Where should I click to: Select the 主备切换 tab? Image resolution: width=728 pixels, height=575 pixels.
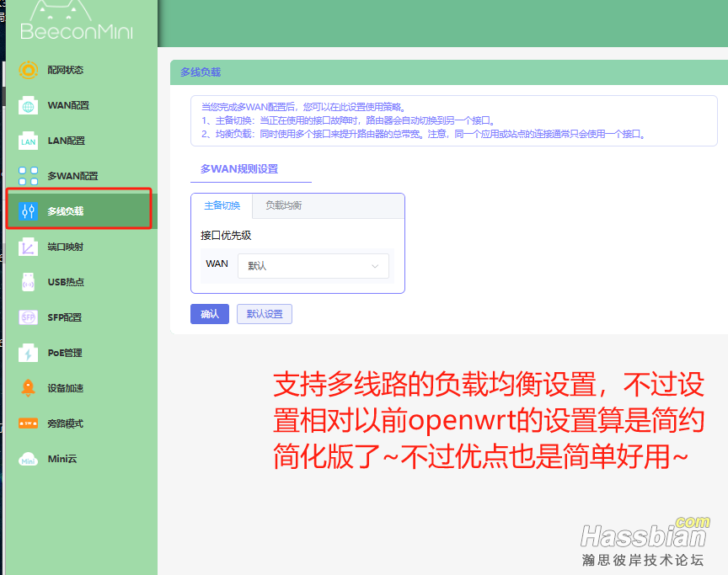(x=222, y=205)
